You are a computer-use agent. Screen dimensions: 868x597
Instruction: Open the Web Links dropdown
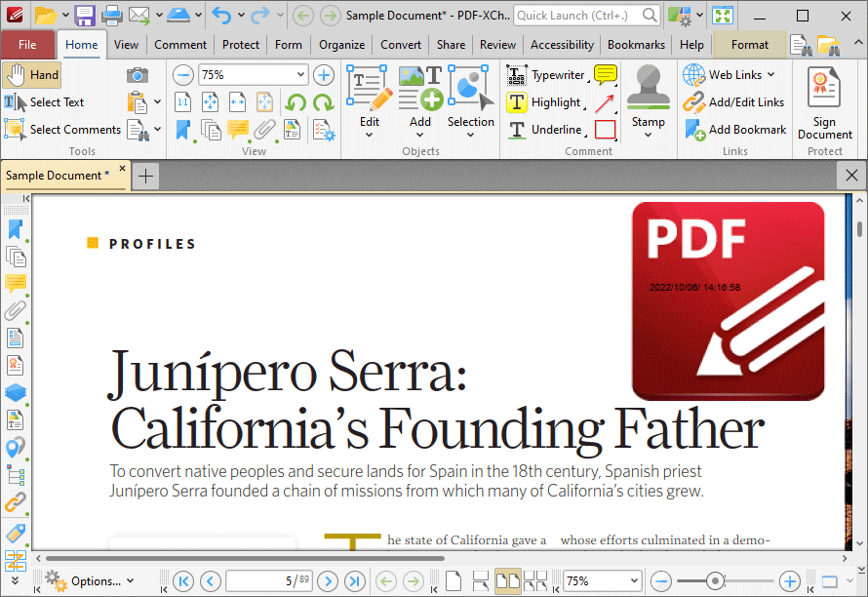tap(730, 75)
